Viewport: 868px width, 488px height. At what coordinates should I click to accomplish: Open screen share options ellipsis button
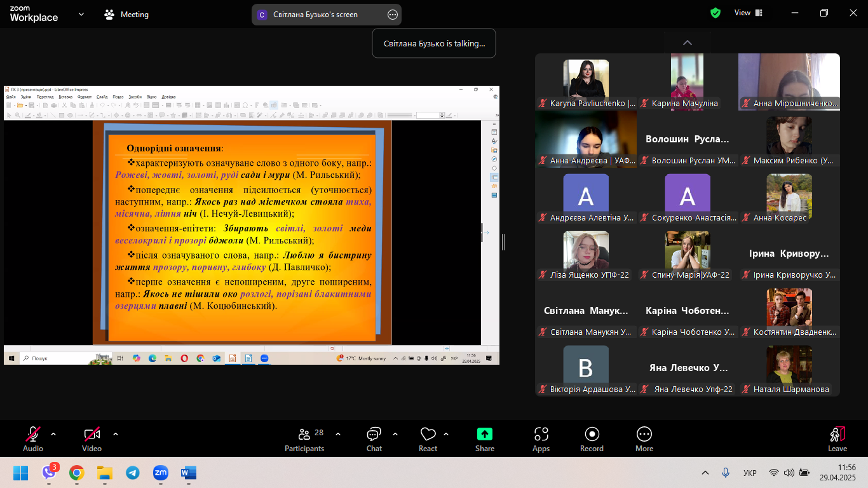(x=393, y=15)
